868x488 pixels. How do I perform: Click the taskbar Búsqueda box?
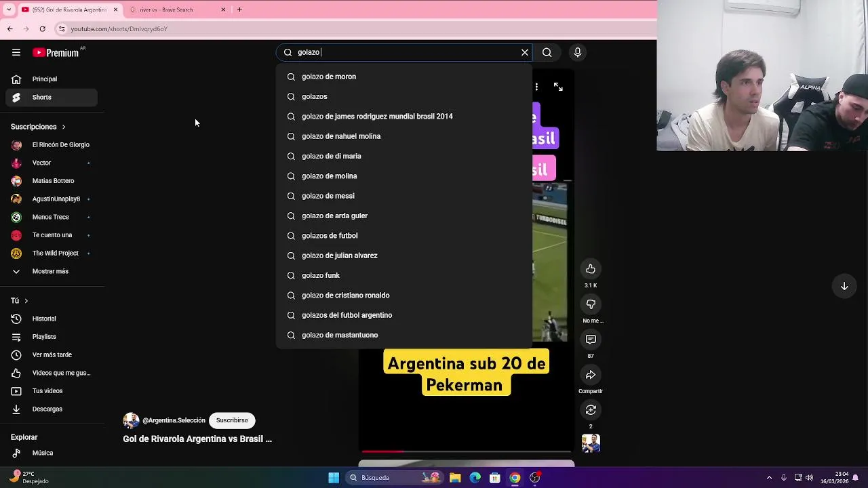click(x=395, y=478)
